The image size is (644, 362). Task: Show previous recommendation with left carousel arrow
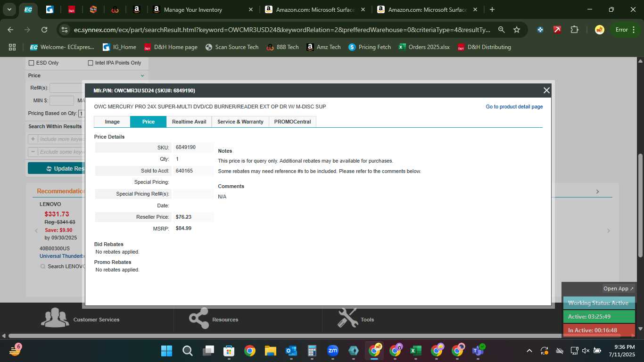pyautogui.click(x=36, y=230)
